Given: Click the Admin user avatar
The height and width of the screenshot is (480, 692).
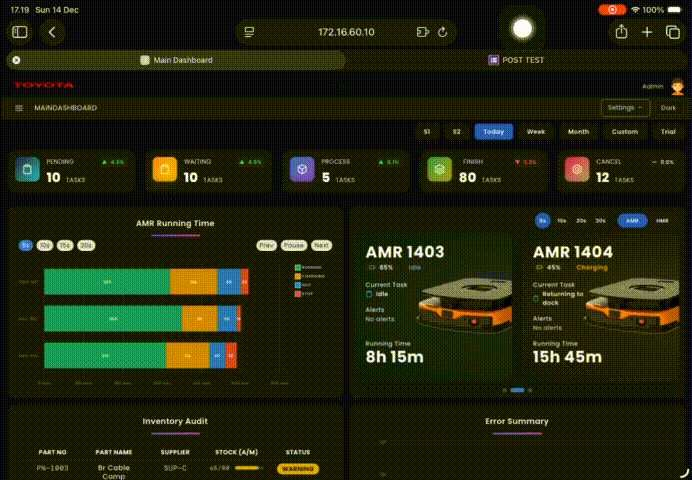Looking at the screenshot, I should click(677, 87).
